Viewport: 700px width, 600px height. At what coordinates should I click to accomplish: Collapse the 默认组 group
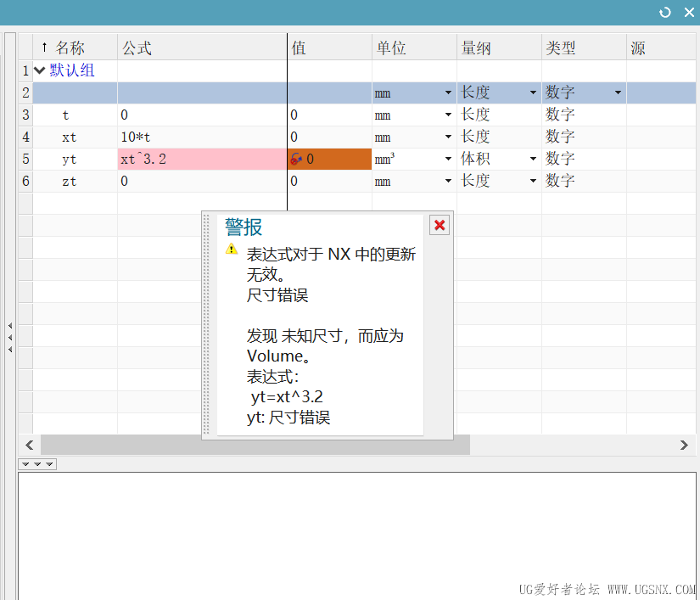point(40,70)
